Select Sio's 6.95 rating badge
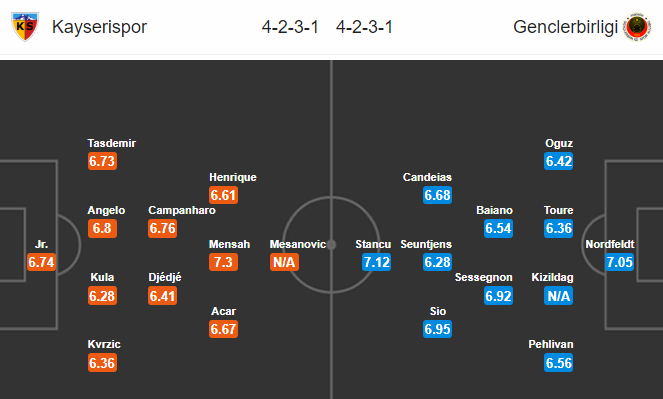663x399 pixels. coord(438,329)
